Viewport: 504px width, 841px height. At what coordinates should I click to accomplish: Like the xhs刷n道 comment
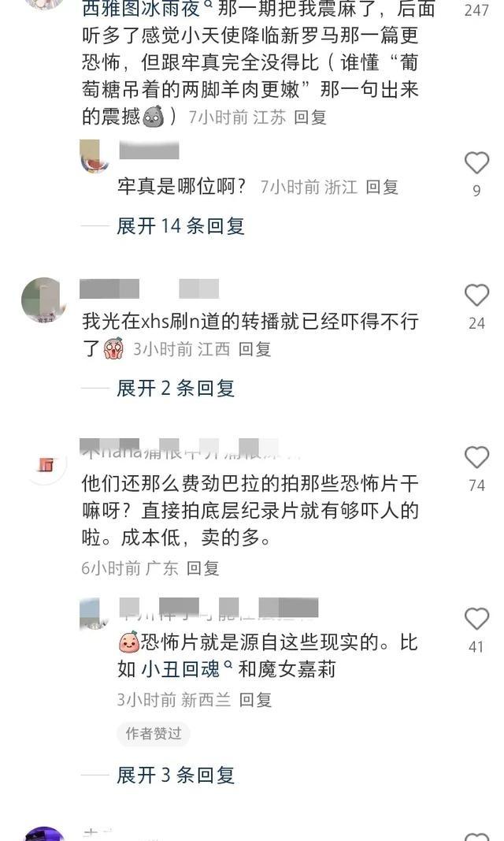(476, 296)
